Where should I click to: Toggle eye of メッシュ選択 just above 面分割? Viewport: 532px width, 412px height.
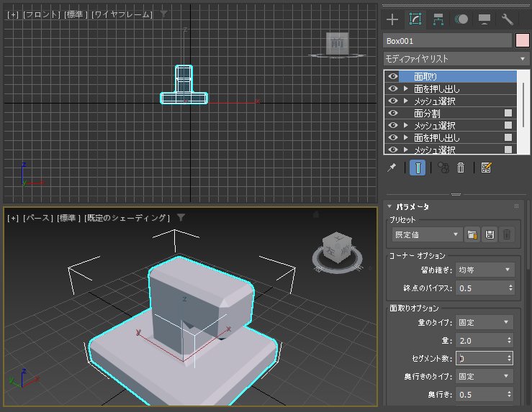(x=392, y=101)
